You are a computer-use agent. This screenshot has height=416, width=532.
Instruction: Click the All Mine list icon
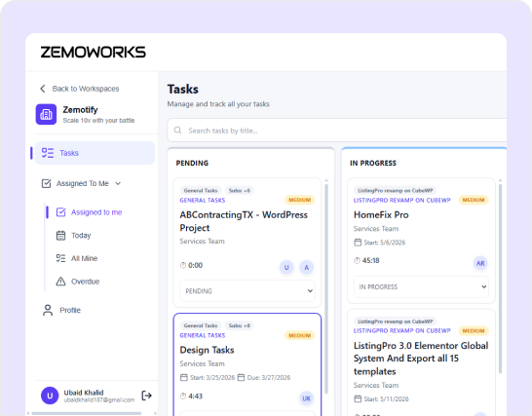click(x=60, y=258)
